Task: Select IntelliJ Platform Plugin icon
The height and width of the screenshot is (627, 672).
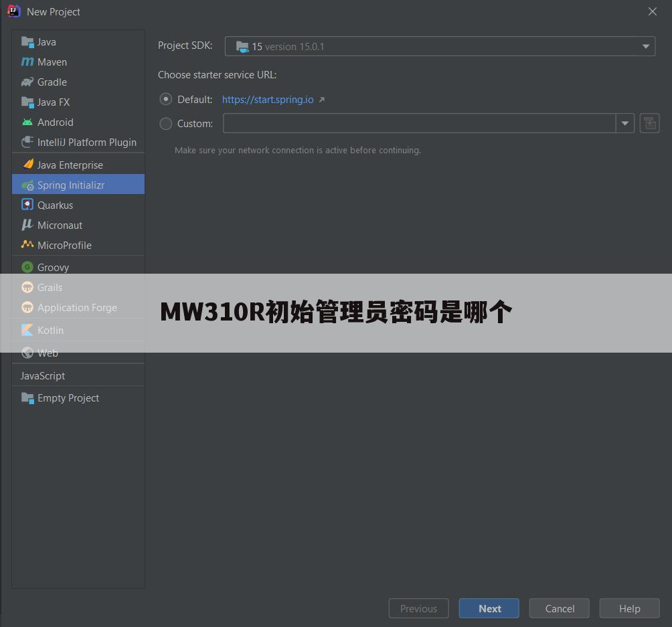Action: [x=27, y=142]
